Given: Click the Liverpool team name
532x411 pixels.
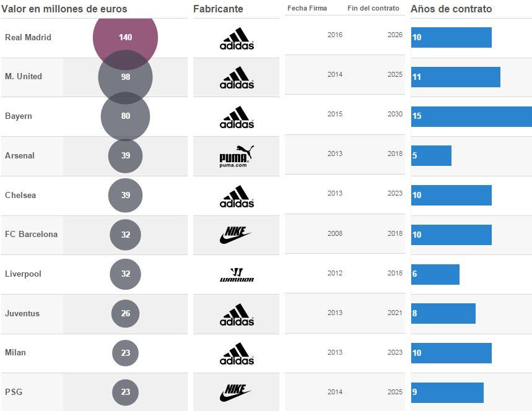Looking at the screenshot, I should tap(23, 274).
